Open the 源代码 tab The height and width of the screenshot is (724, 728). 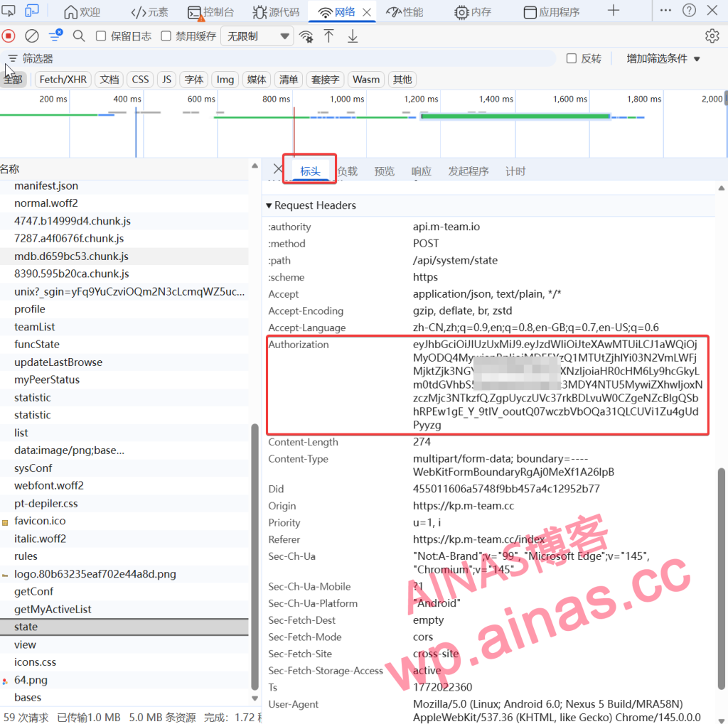(277, 12)
